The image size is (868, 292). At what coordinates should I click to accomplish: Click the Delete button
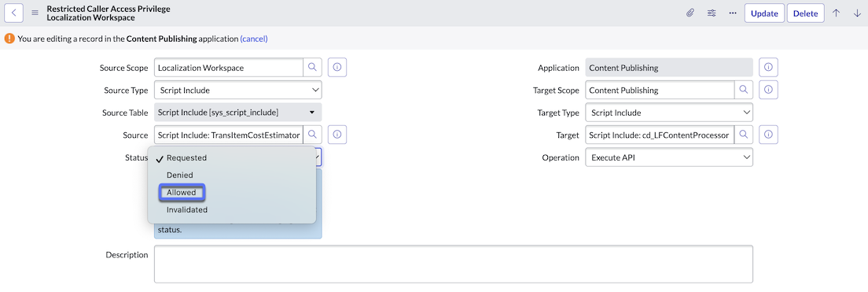click(805, 13)
